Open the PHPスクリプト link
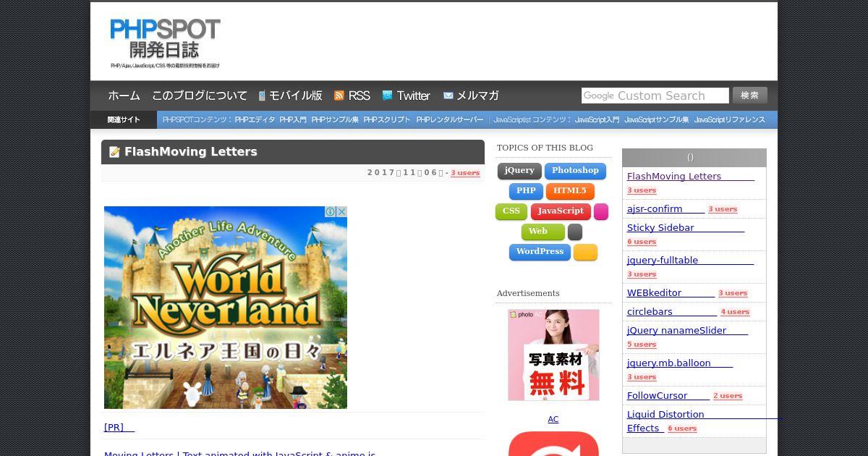The height and width of the screenshot is (456, 868). [387, 120]
